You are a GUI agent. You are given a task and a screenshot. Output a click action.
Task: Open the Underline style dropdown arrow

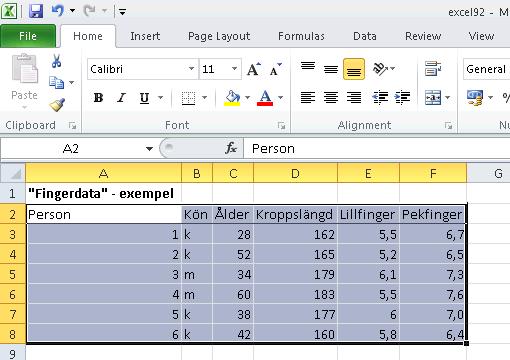pyautogui.click(x=161, y=98)
